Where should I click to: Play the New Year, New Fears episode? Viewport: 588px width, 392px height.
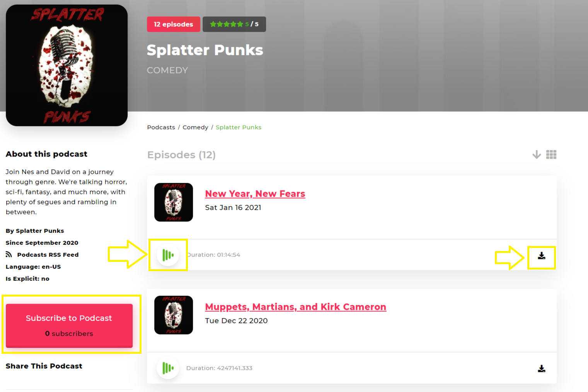coord(168,255)
